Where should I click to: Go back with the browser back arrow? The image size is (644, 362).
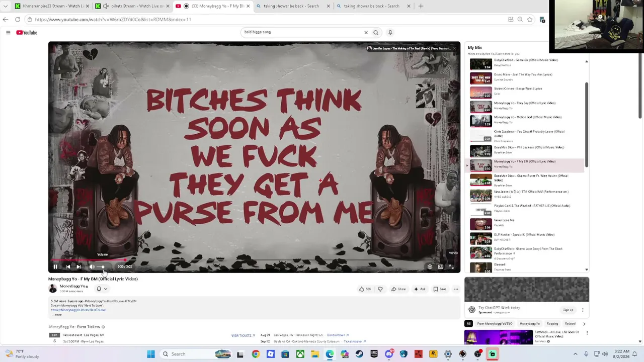[6, 20]
